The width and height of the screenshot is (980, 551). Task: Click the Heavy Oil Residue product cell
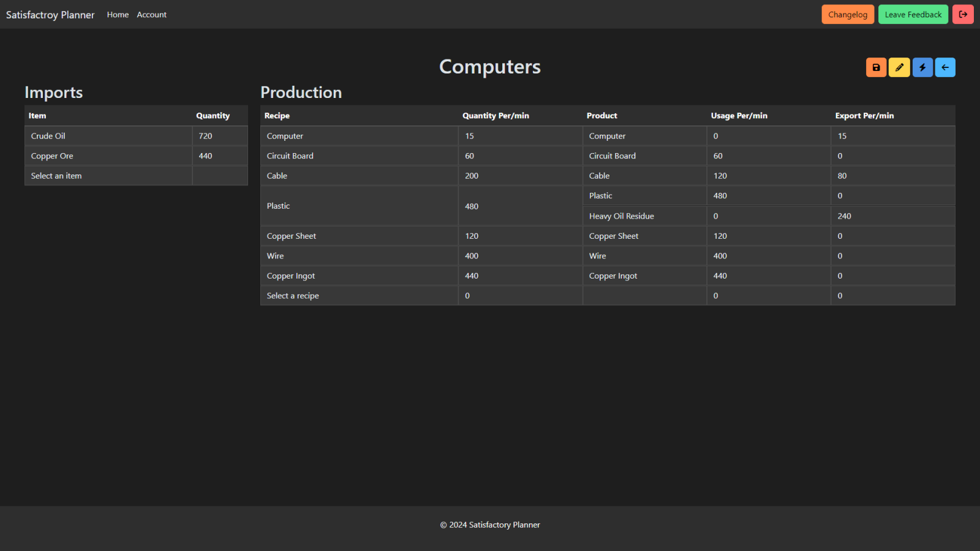(621, 216)
